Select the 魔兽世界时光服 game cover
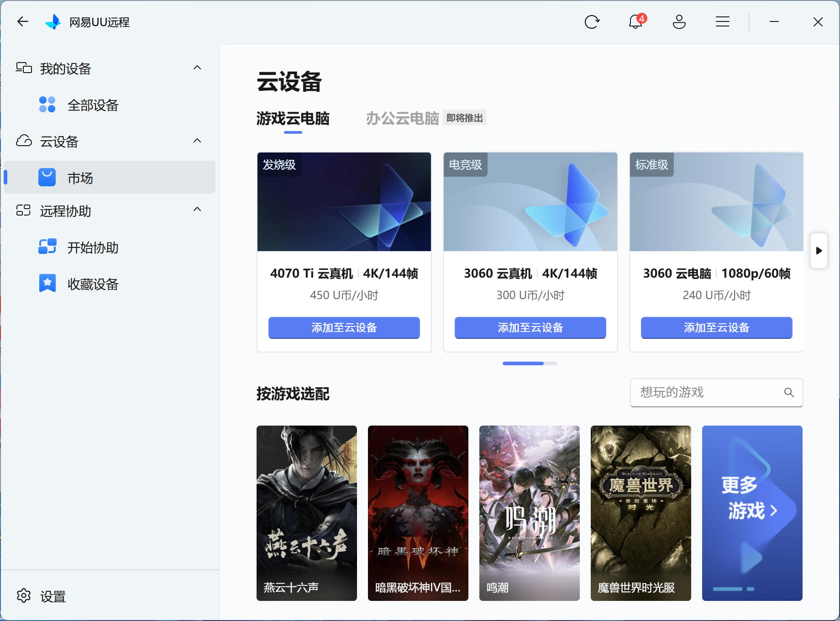The image size is (840, 621). (x=641, y=513)
